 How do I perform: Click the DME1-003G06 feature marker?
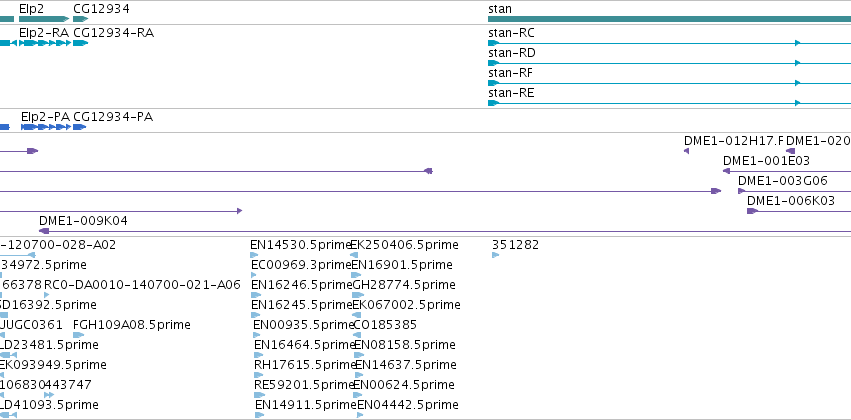pyautogui.click(x=741, y=191)
